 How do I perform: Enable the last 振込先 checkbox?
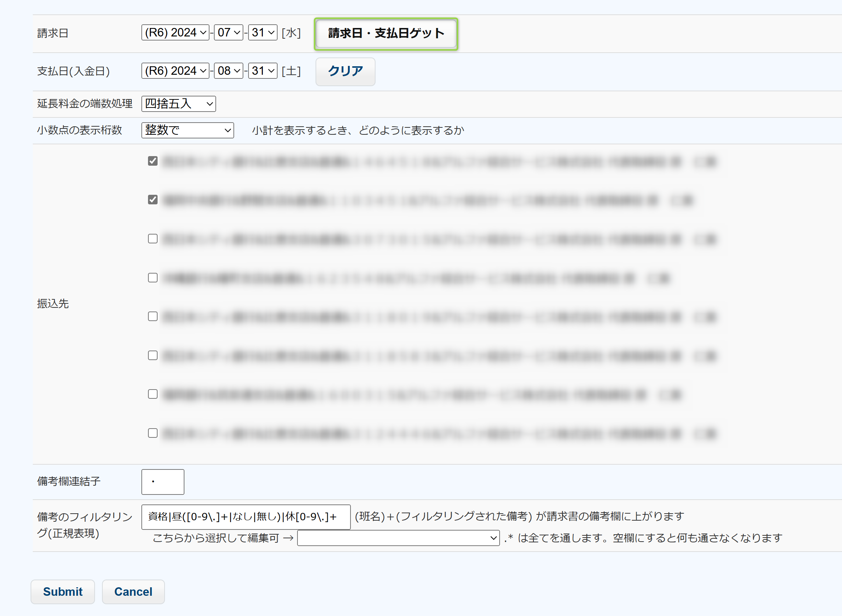152,433
